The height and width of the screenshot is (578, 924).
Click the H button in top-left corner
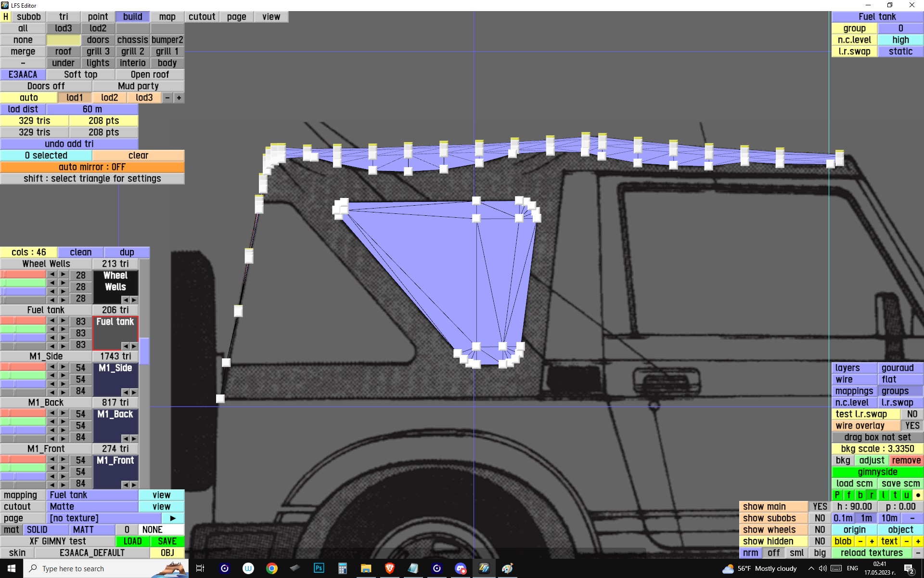pos(5,16)
